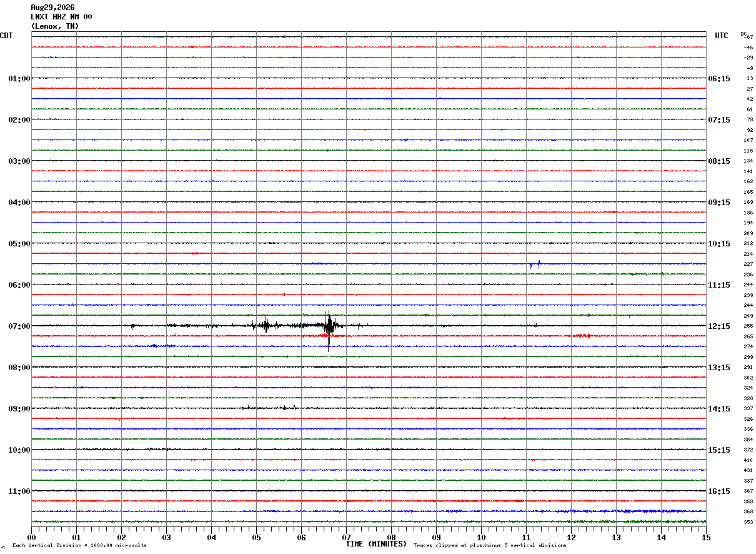
Task: Click the TIME (MINUTES) axis title
Action: [376, 544]
